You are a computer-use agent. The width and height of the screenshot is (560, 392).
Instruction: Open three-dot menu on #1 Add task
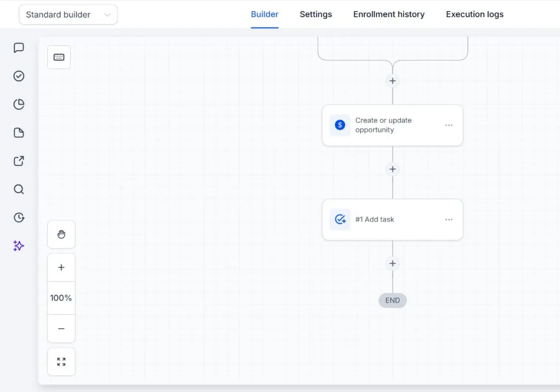[449, 220]
